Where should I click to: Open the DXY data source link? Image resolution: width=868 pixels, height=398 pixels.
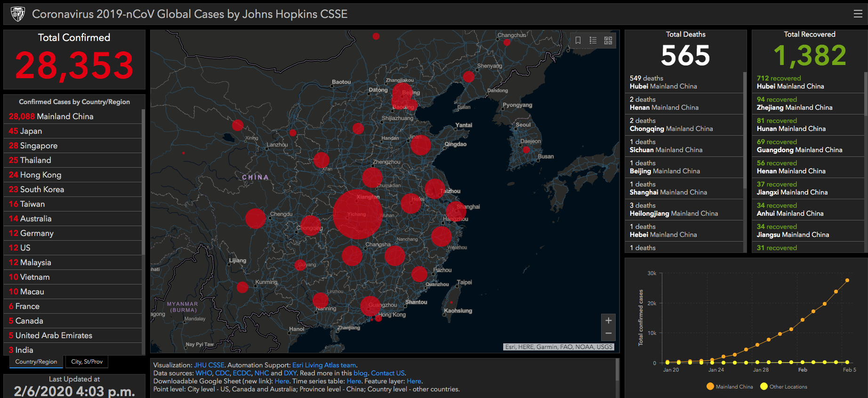click(290, 373)
